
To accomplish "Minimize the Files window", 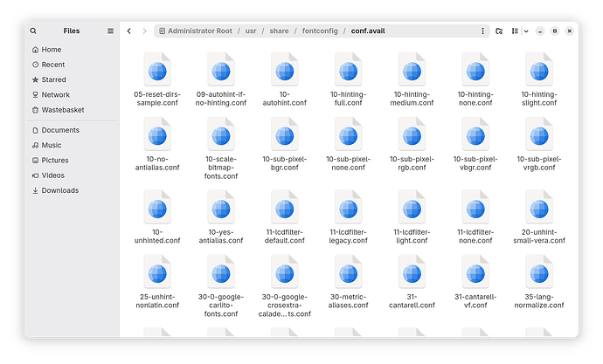I will click(540, 31).
